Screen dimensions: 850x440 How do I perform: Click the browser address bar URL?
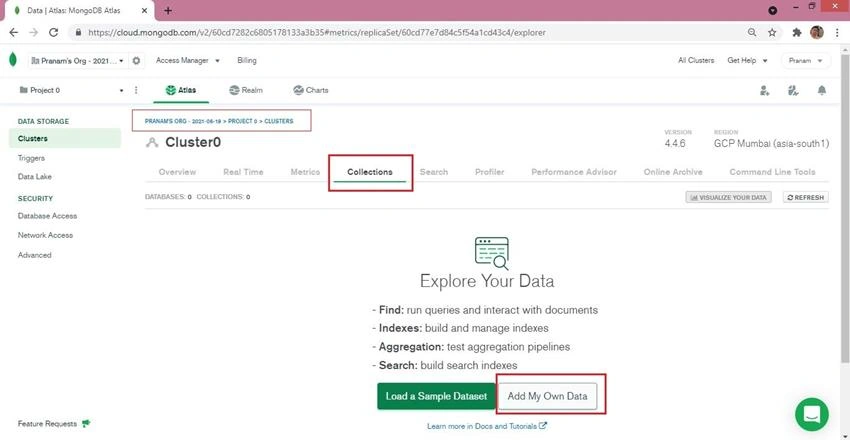(317, 33)
